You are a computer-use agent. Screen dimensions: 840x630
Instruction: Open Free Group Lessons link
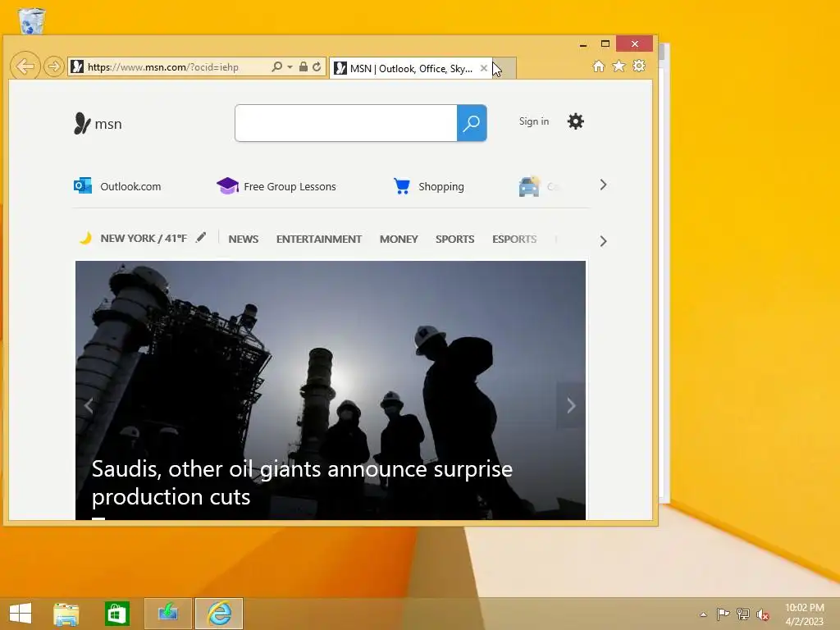point(276,186)
